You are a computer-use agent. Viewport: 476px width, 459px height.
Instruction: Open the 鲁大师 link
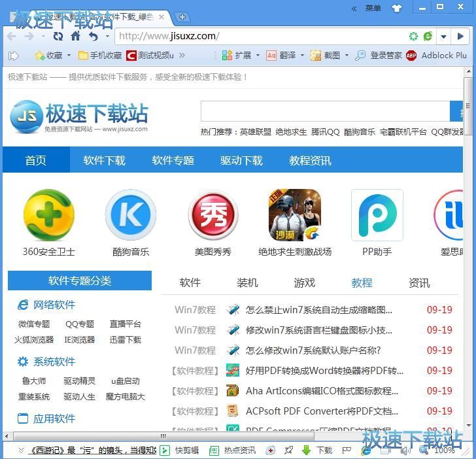tap(34, 381)
